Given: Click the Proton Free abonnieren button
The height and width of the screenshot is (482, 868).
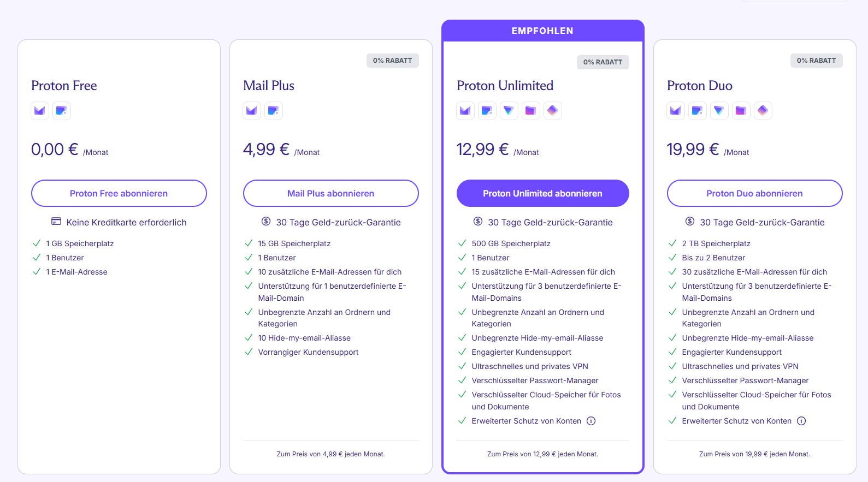Looking at the screenshot, I should point(119,193).
